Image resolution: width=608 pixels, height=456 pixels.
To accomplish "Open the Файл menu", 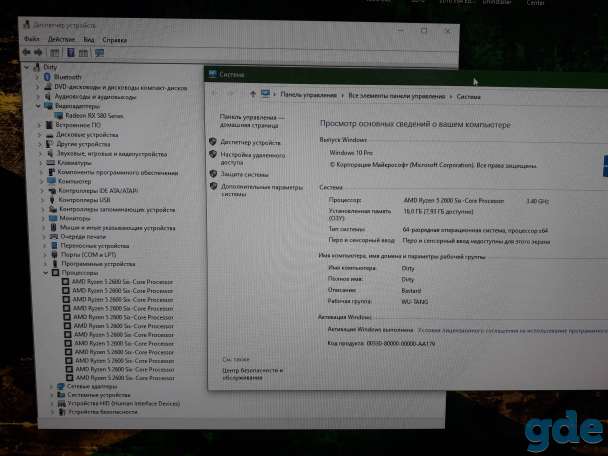I will tap(32, 39).
